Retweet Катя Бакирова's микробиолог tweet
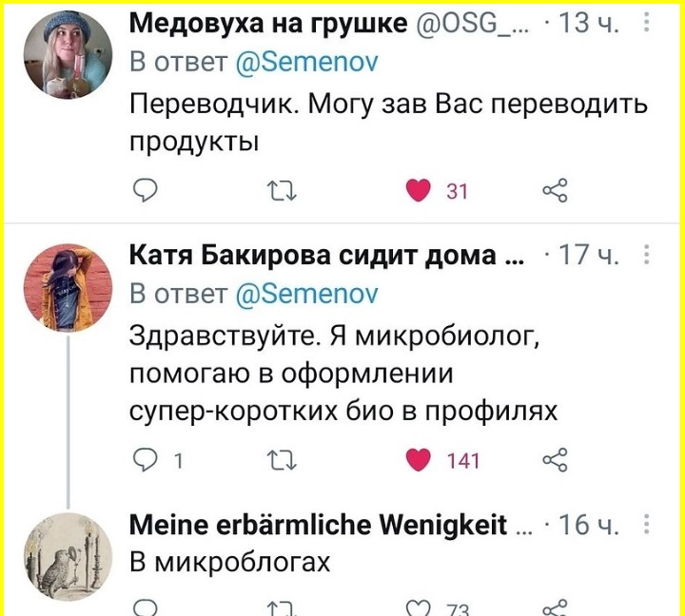The height and width of the screenshot is (616, 685). (282, 461)
